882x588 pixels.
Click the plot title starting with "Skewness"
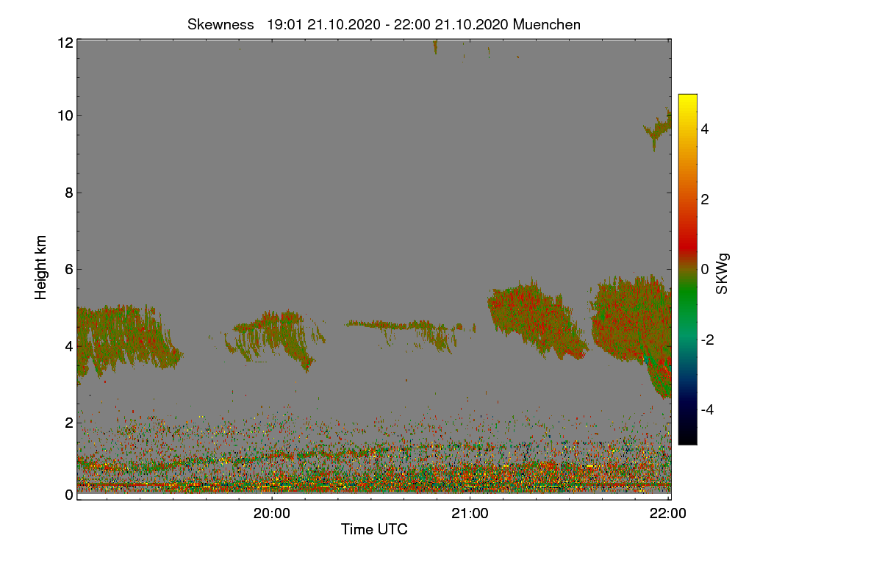click(x=384, y=24)
